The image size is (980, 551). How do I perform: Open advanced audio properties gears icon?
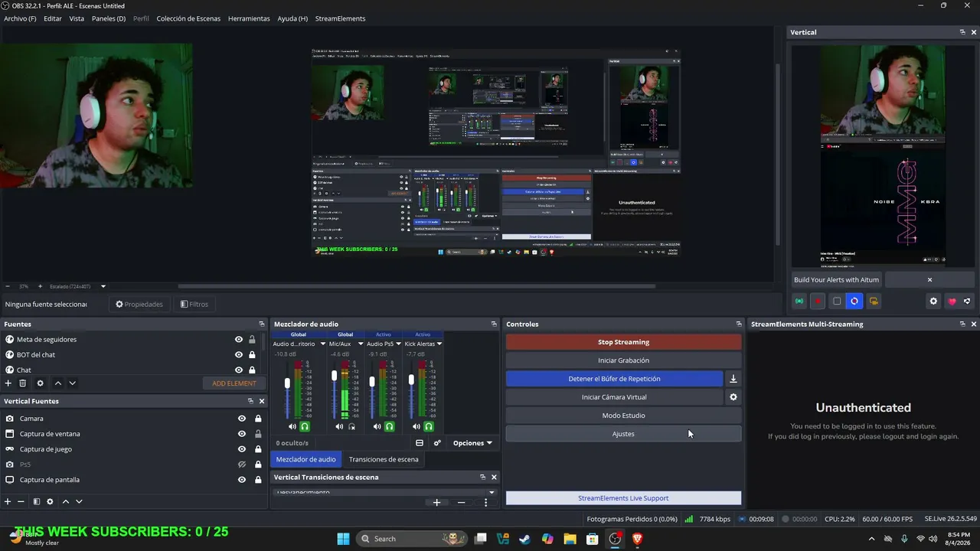(437, 443)
